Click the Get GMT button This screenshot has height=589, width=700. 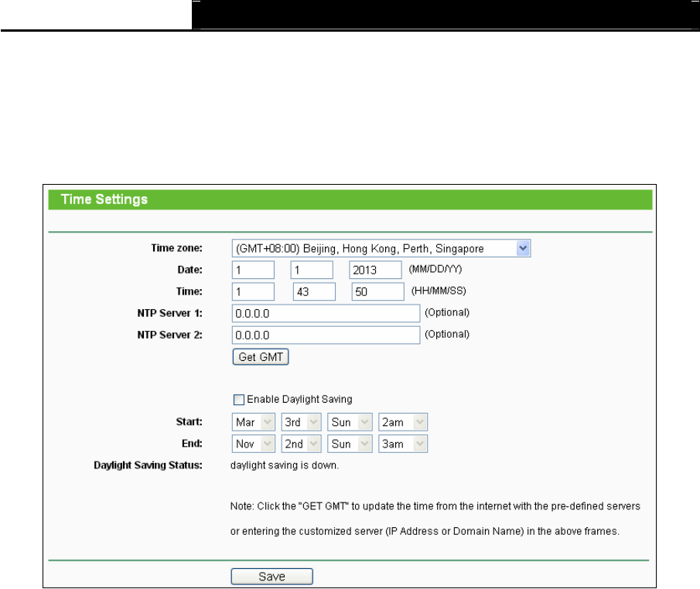click(261, 357)
